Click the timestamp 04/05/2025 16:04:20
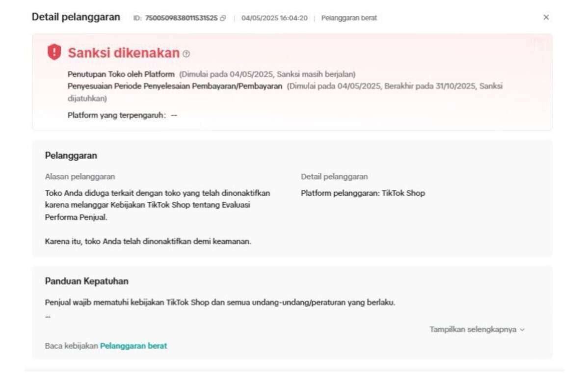The height and width of the screenshot is (380, 588). pos(274,18)
